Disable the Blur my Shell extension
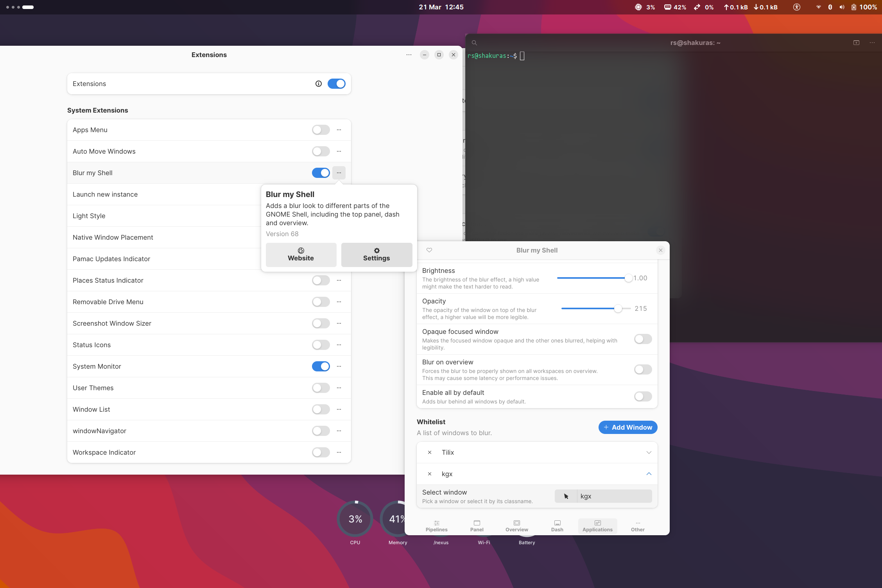This screenshot has width=882, height=588. (x=321, y=173)
